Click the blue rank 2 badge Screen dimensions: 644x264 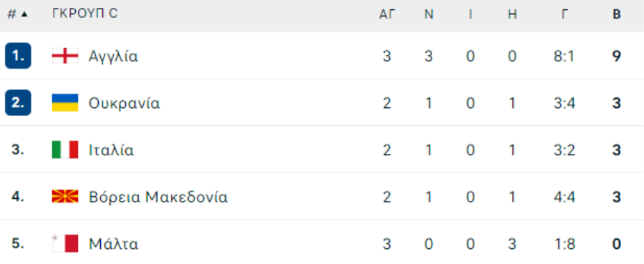[x=18, y=102]
